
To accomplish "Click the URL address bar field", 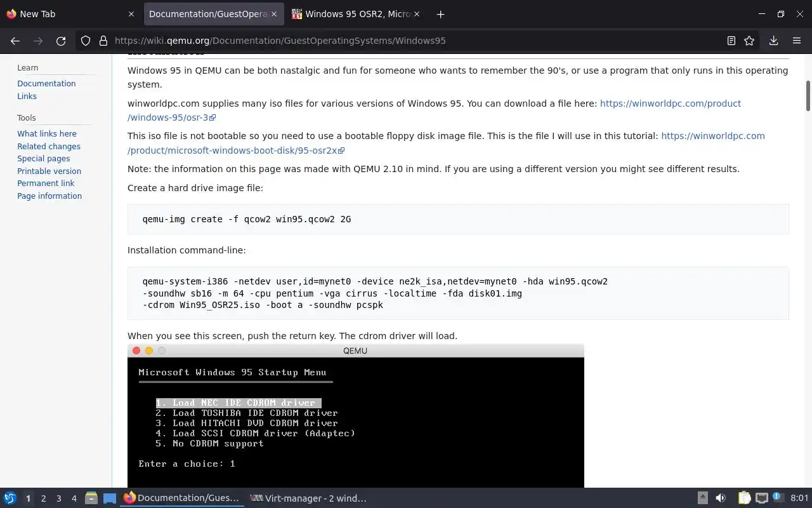I will click(419, 41).
